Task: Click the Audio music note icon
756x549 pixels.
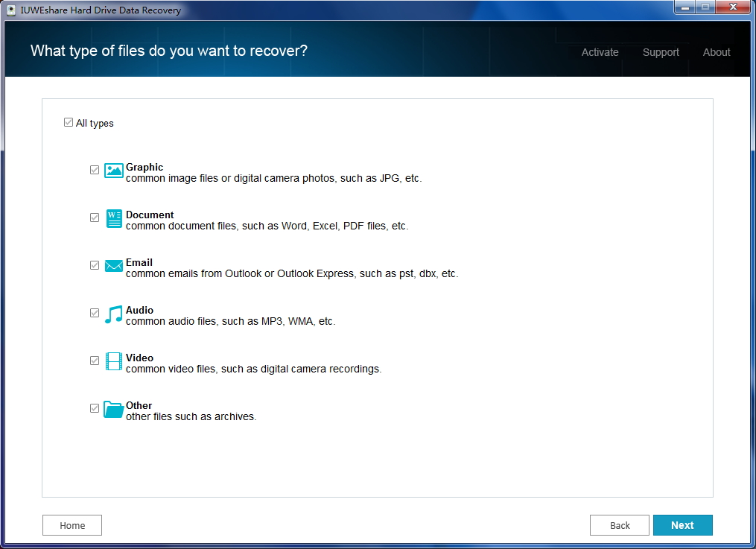Action: (113, 313)
